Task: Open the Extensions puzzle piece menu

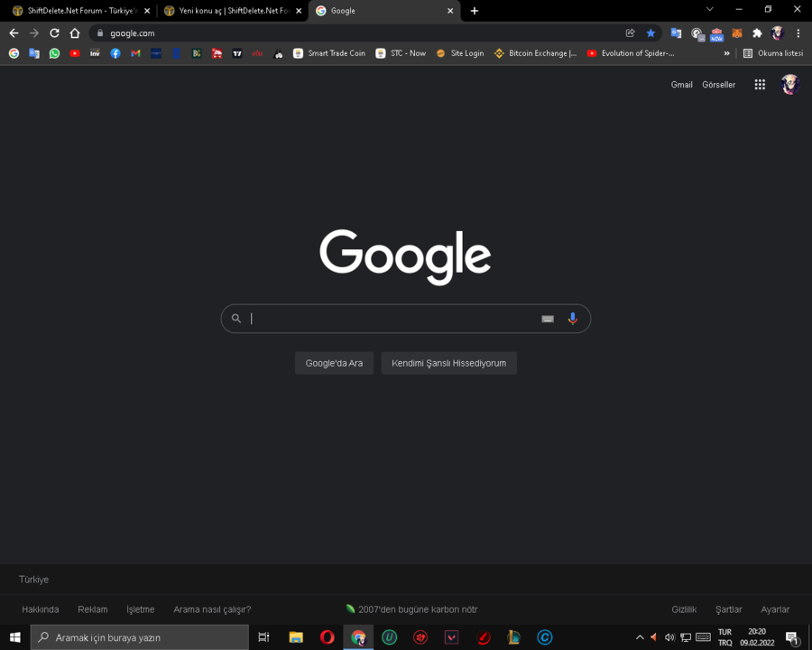Action: (757, 33)
